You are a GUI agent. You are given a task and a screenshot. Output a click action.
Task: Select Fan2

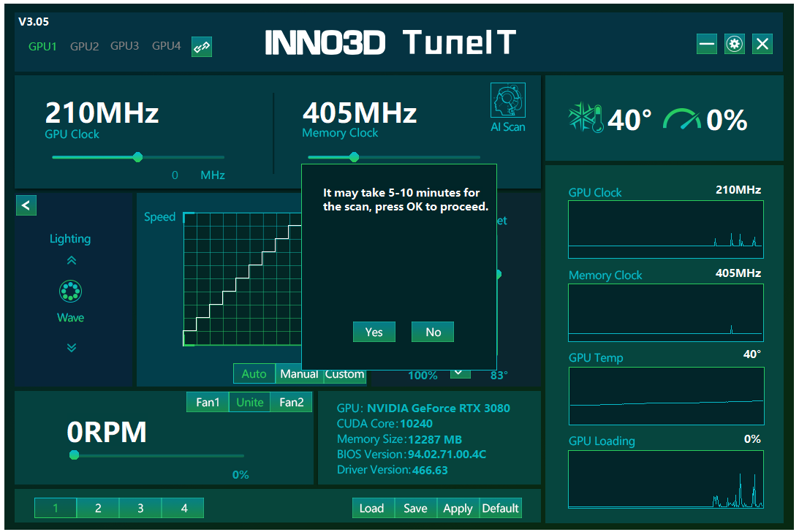coord(292,402)
